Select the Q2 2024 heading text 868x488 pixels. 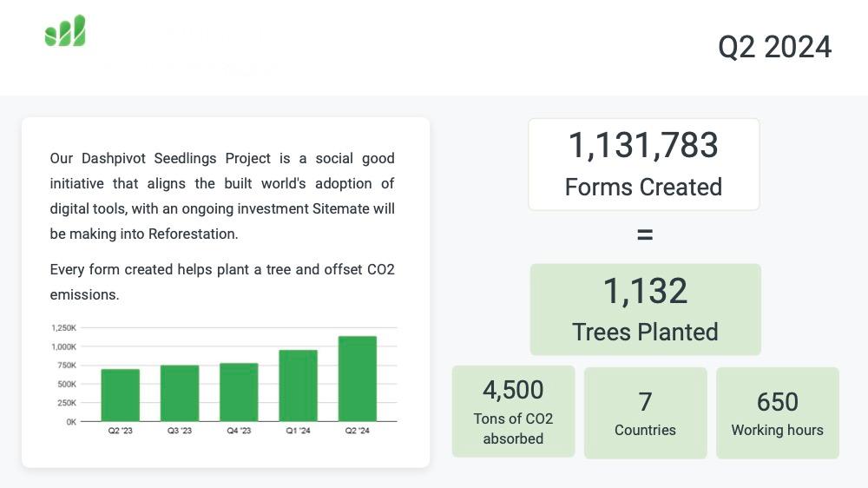(x=774, y=47)
